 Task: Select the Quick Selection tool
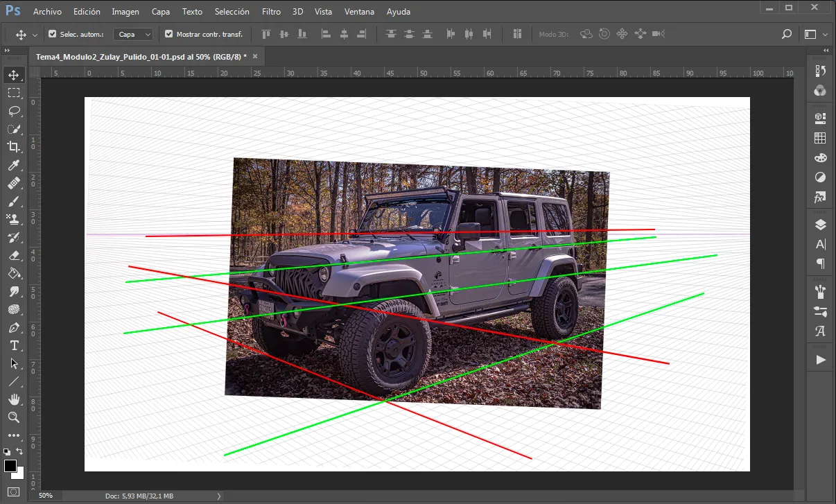(14, 129)
